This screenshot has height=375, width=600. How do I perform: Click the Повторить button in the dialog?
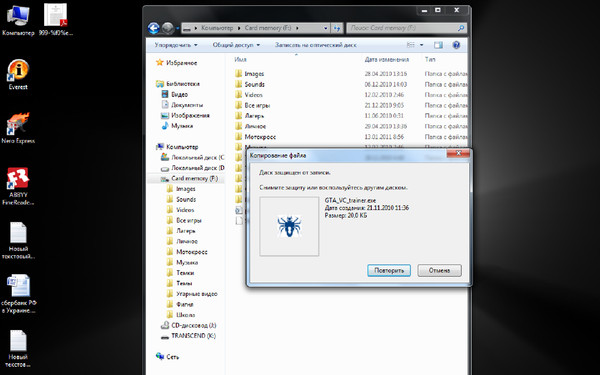pos(389,270)
